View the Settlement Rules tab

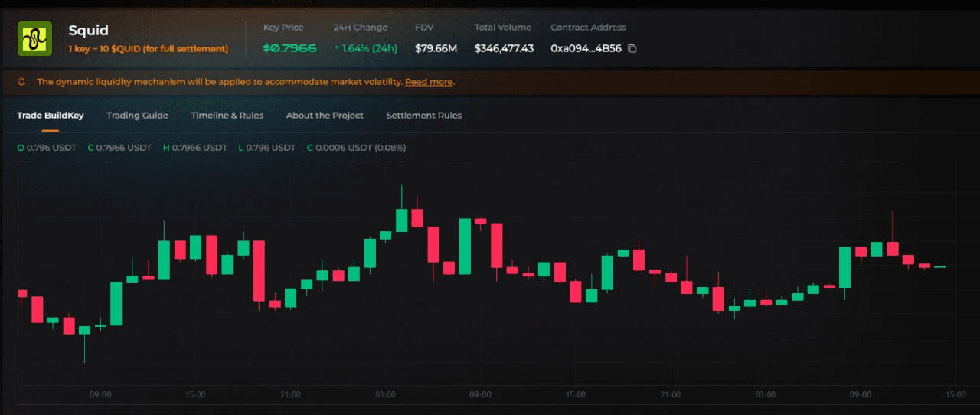[424, 116]
